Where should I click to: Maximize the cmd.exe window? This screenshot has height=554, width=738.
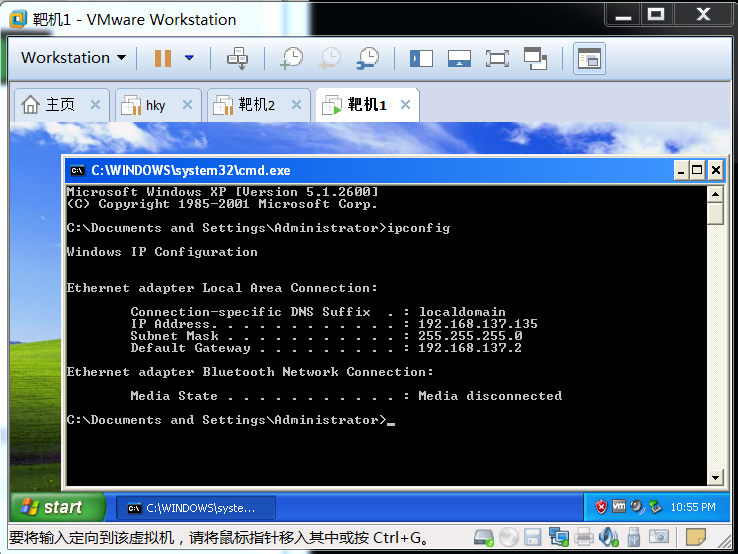[698, 170]
